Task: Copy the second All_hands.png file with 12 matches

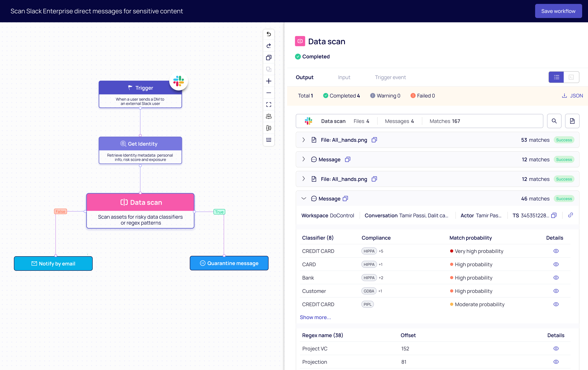Action: pyautogui.click(x=374, y=179)
